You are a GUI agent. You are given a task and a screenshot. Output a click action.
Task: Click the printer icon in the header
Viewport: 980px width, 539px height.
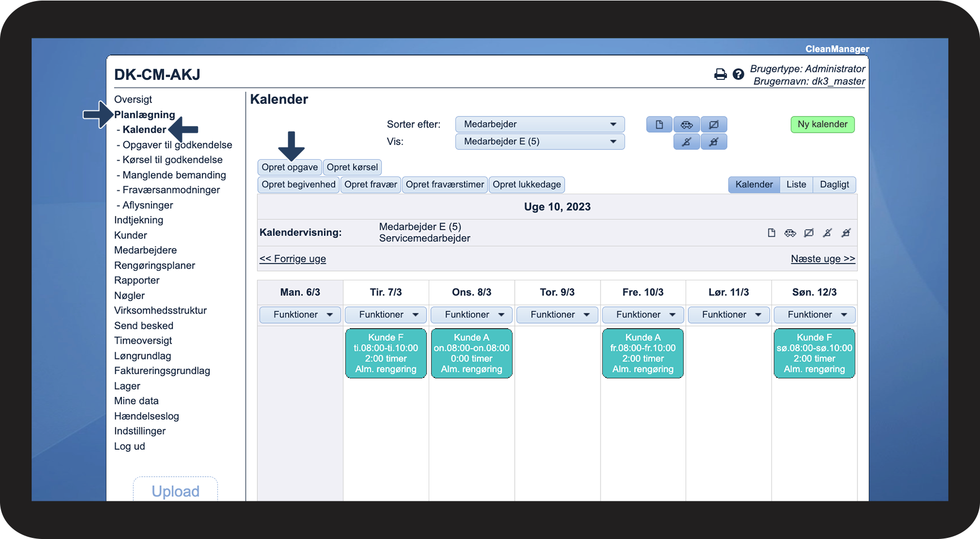[x=720, y=74]
